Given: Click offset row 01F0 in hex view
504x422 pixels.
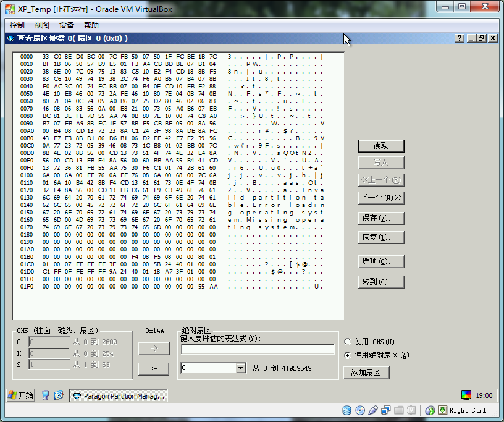Looking at the screenshot, I should pos(171,286).
